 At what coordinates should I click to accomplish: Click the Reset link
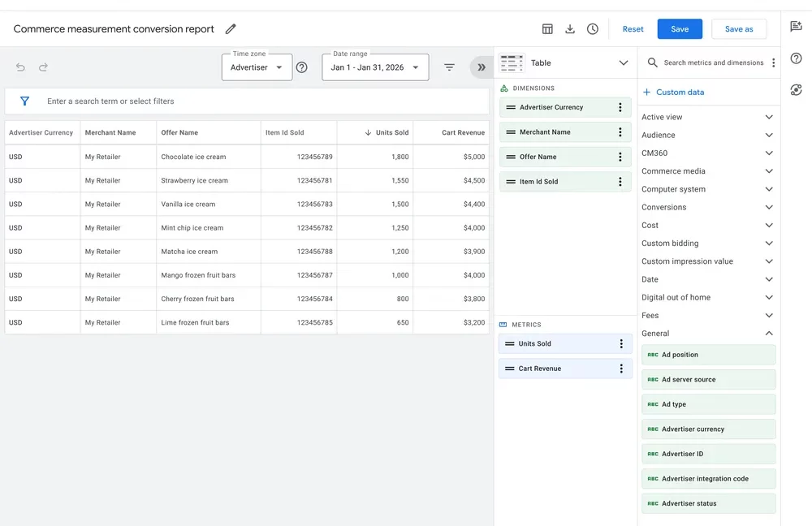tap(633, 29)
